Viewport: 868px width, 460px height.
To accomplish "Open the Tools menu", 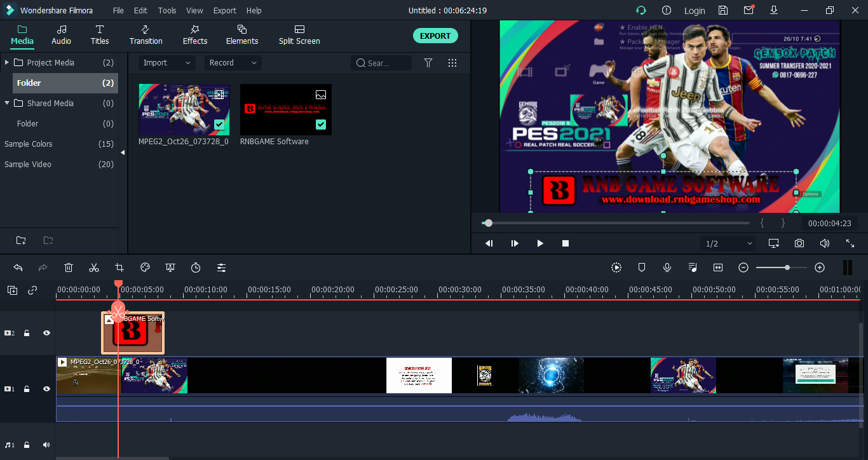I will [x=167, y=10].
